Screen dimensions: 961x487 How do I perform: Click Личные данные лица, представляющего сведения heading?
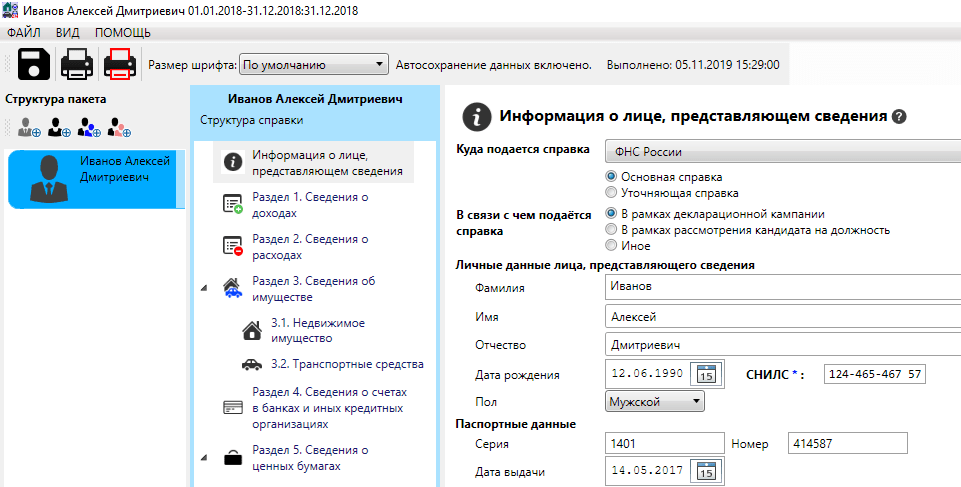pyautogui.click(x=605, y=265)
